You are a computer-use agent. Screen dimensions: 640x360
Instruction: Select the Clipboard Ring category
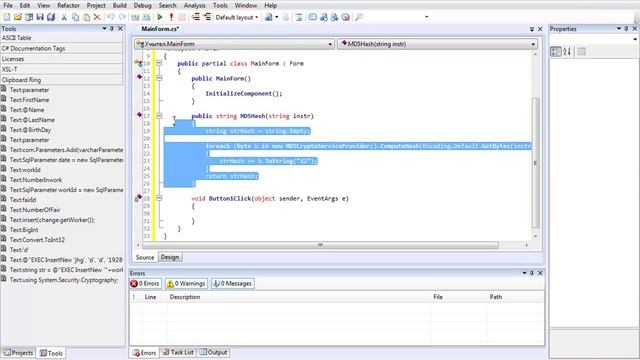(62, 80)
